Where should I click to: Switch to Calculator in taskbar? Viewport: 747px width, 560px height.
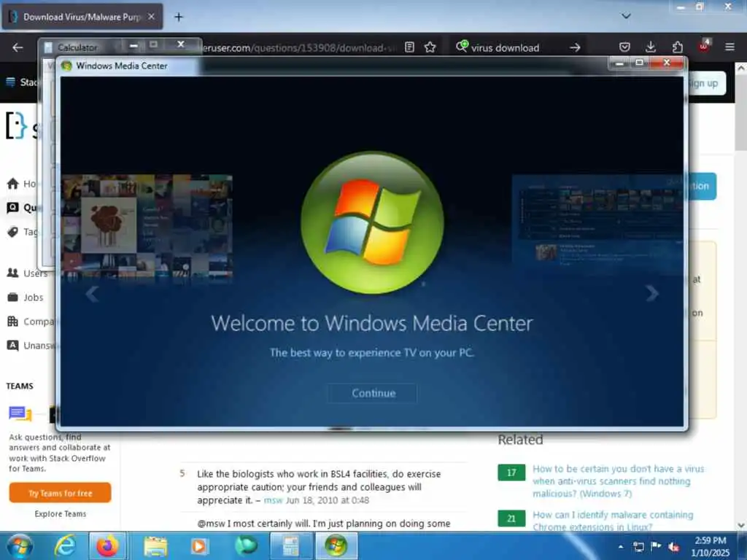coord(291,546)
